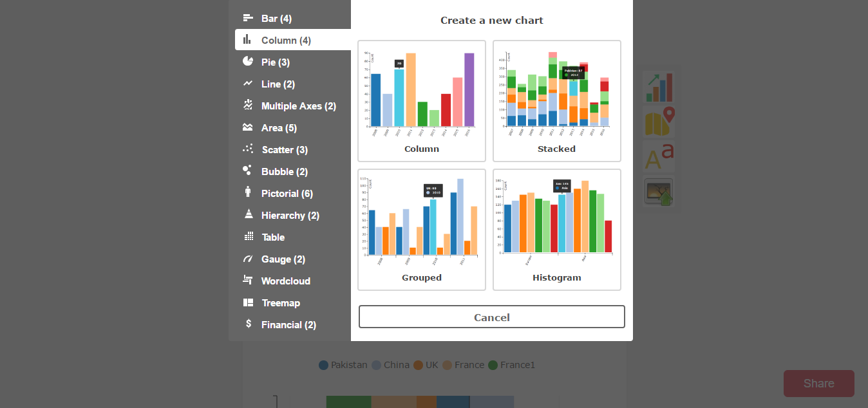The width and height of the screenshot is (868, 408).
Task: Pick the Stacked column chart thumbnail
Action: point(556,101)
